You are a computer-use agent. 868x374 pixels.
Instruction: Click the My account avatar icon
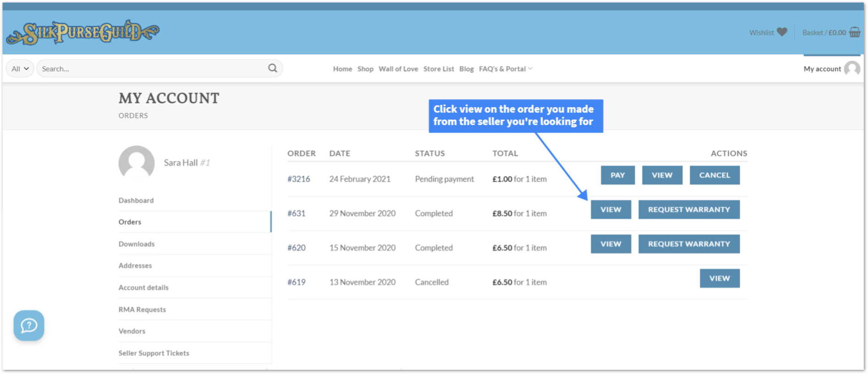(852, 69)
